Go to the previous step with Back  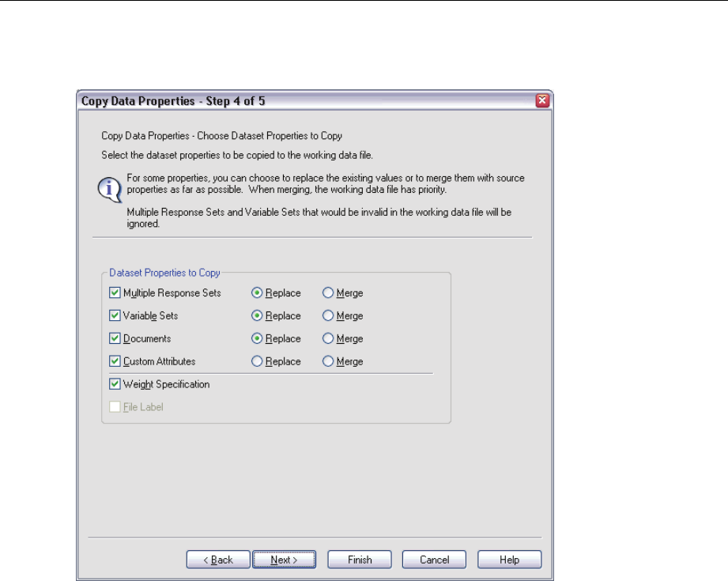click(218, 560)
